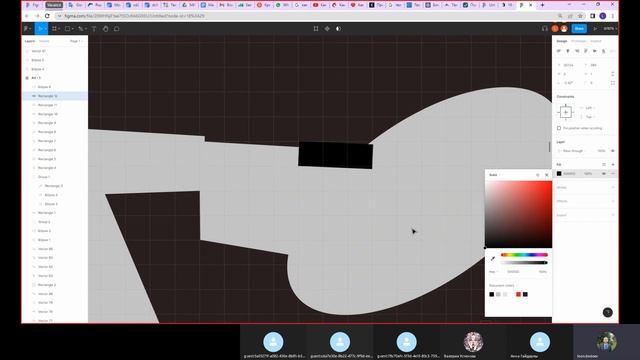This screenshot has width=640, height=360.
Task: Switch to the Layers tab
Action: 29,41
